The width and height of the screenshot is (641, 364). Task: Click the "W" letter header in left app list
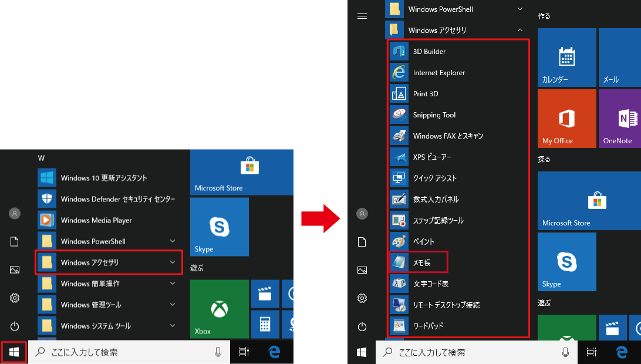tap(41, 158)
